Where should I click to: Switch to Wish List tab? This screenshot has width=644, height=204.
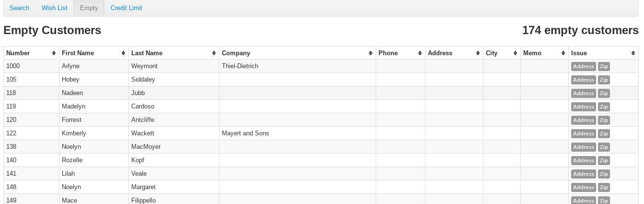pos(54,8)
